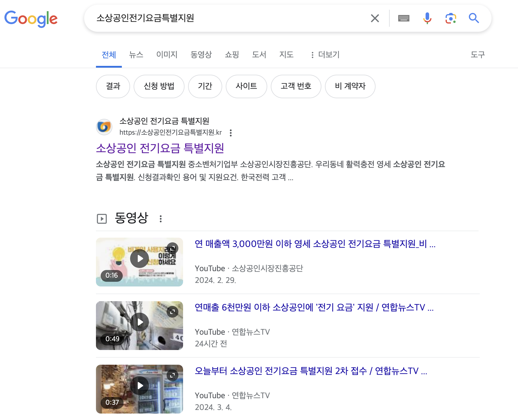Switch to the 지도 tab
The width and height of the screenshot is (518, 420).
[286, 55]
